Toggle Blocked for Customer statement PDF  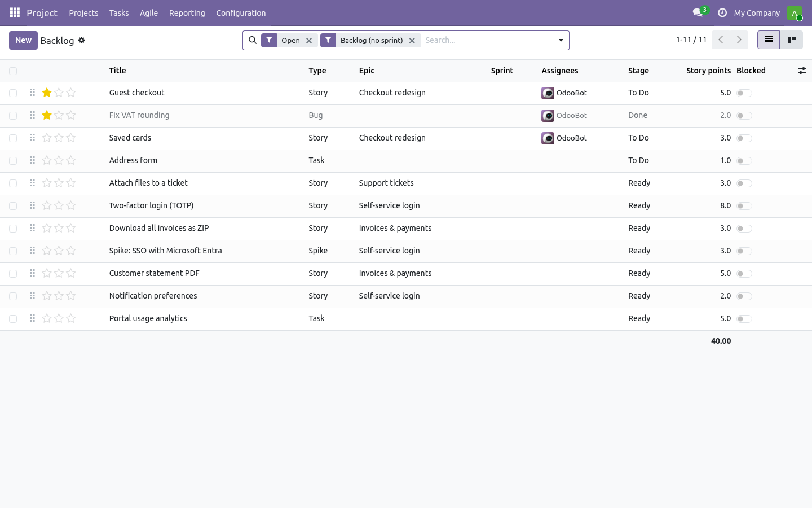click(x=744, y=274)
